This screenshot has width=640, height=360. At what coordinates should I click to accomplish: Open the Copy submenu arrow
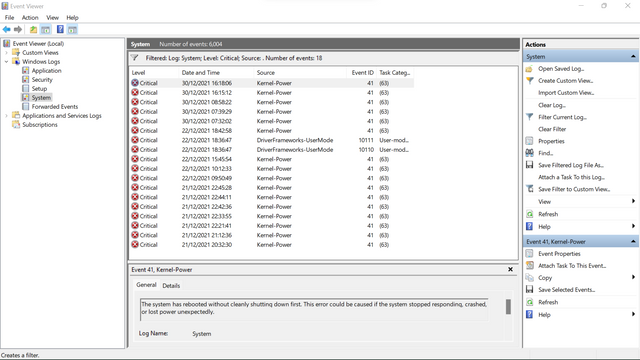[633, 277]
